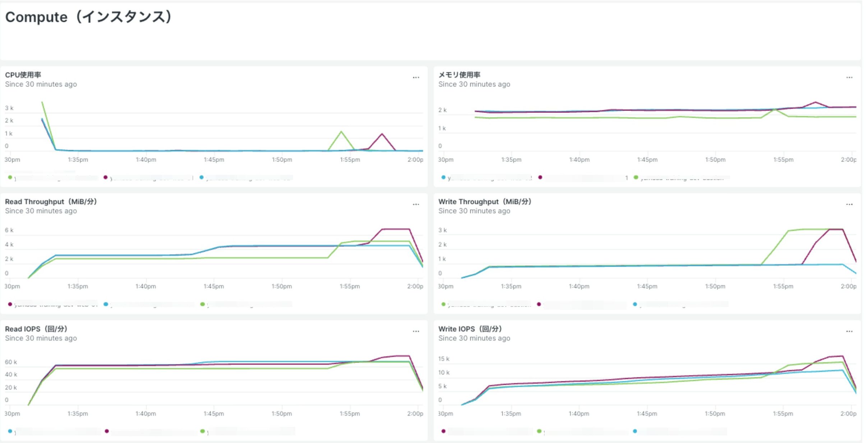This screenshot has height=443, width=868.
Task: Click 'Since 30 minutes ago' on Write IOPS chart
Action: point(474,338)
